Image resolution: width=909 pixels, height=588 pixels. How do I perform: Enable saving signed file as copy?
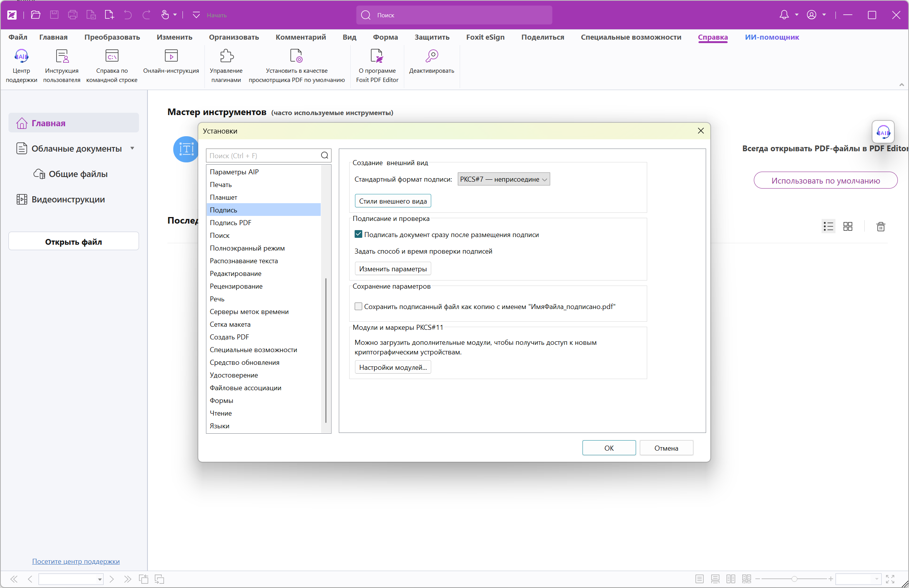click(x=358, y=307)
